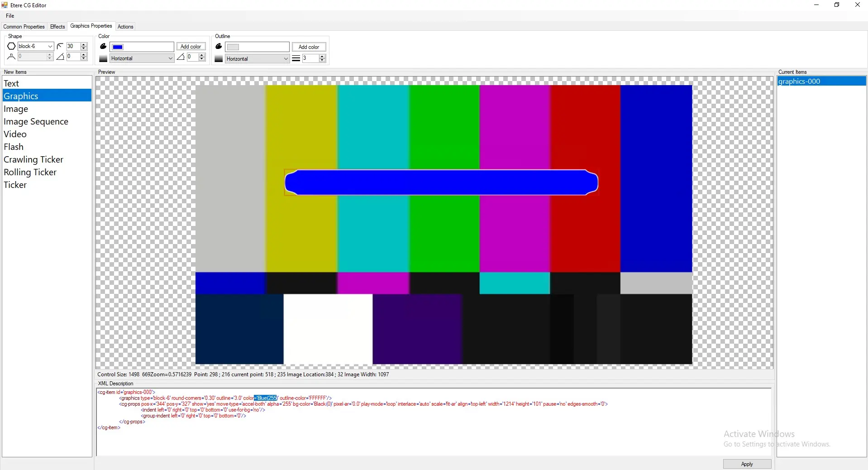Click the outline thickness lines icon
Viewport: 868px width, 470px height.
[x=296, y=58]
